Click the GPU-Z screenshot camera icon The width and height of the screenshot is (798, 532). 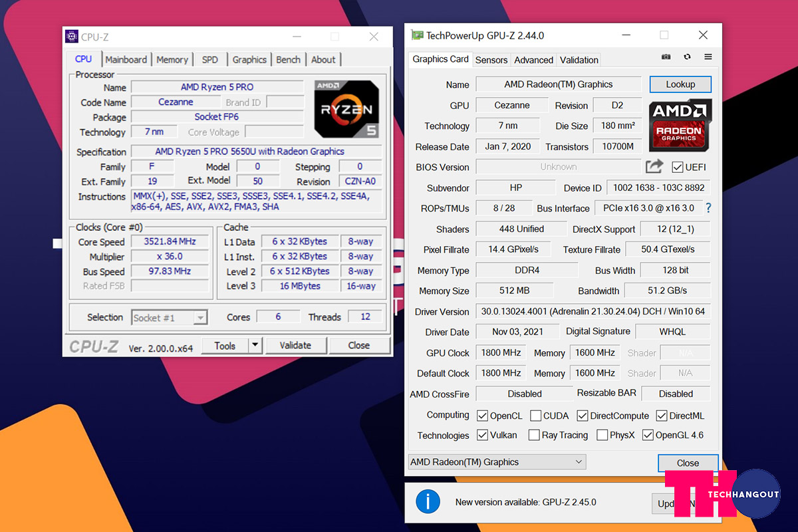pos(666,57)
